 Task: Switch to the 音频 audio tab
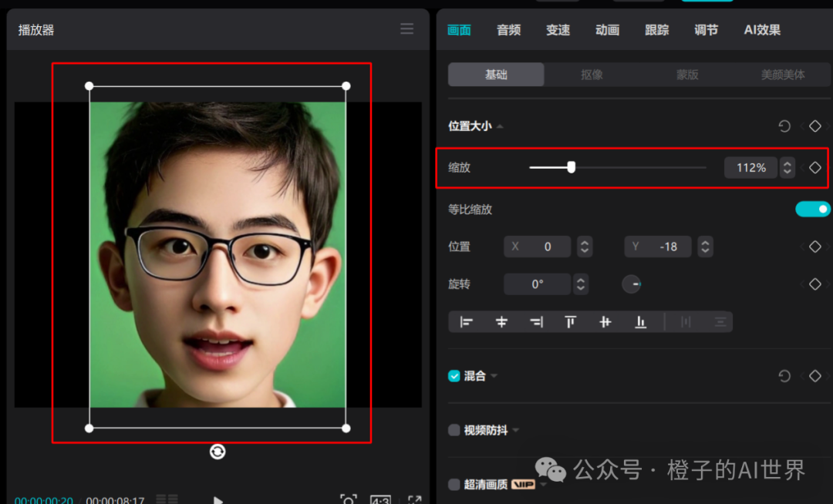(x=508, y=30)
